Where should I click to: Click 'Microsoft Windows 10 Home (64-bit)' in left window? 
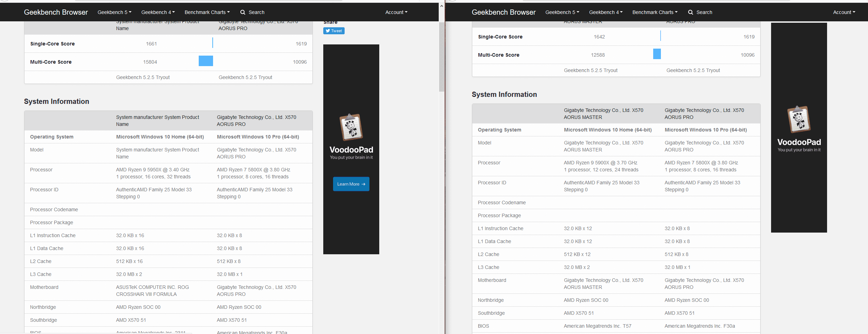coord(160,137)
